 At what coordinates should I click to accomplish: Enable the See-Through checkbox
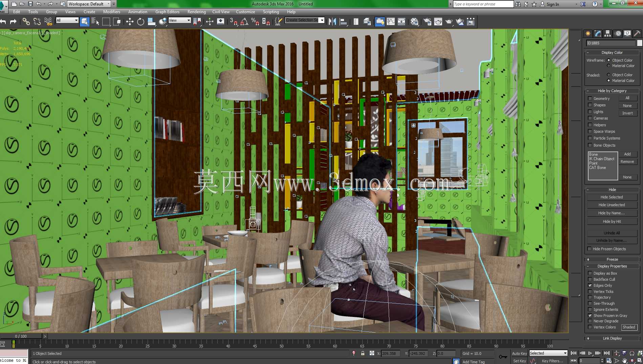[x=590, y=303]
